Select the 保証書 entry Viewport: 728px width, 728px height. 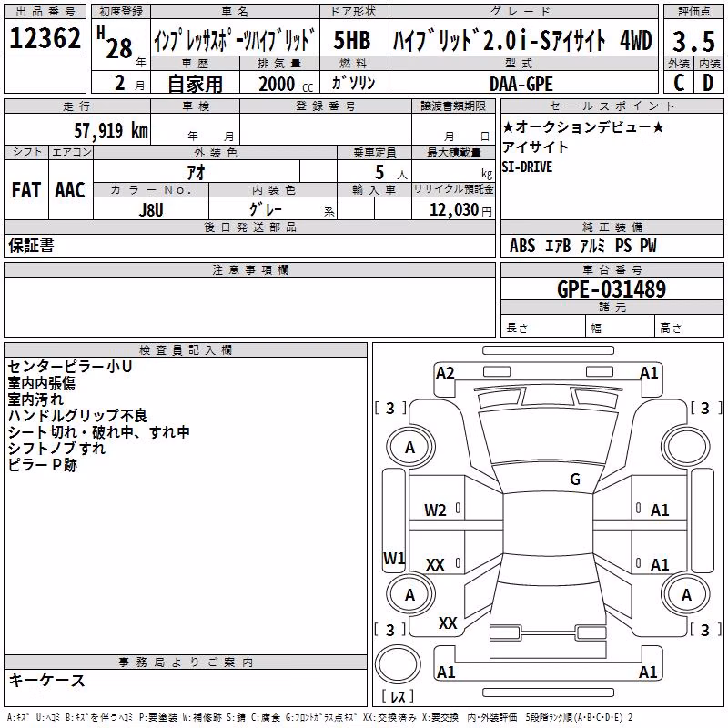(x=31, y=245)
